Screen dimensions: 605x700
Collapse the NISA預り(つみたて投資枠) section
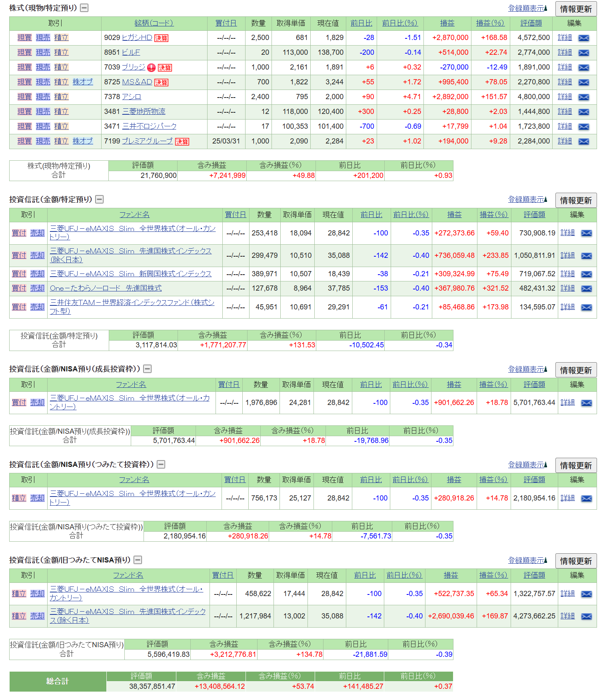coord(161,464)
